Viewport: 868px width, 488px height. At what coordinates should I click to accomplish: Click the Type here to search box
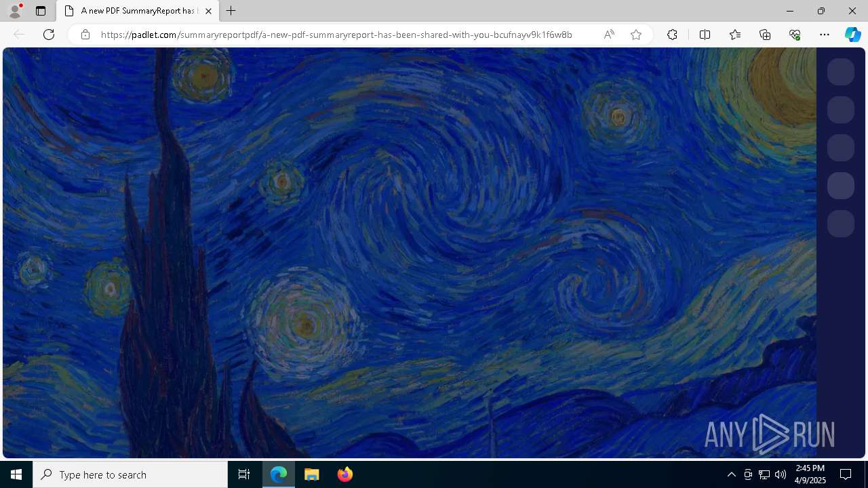coord(130,474)
